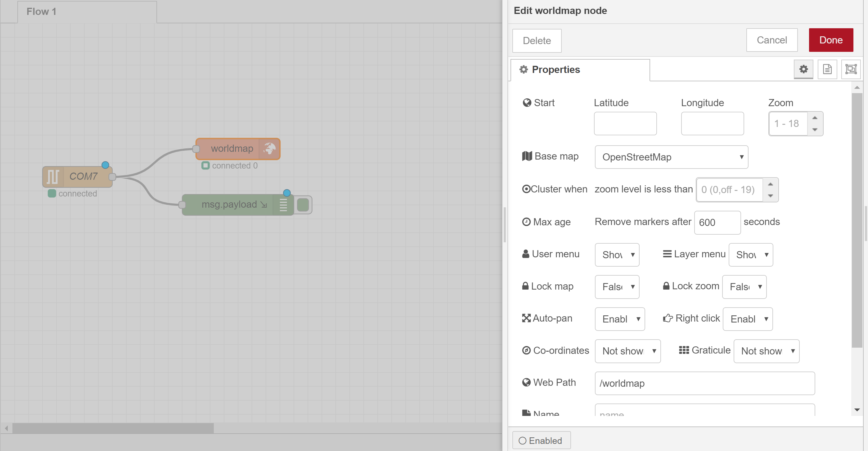This screenshot has height=451, width=868.
Task: Toggle the Enabled node state button
Action: [541, 440]
